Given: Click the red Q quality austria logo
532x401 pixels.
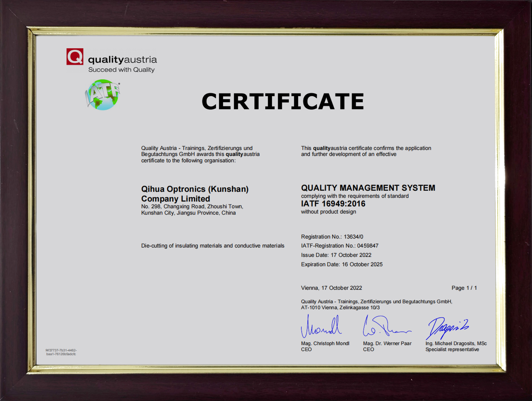Looking at the screenshot, I should pyautogui.click(x=75, y=57).
